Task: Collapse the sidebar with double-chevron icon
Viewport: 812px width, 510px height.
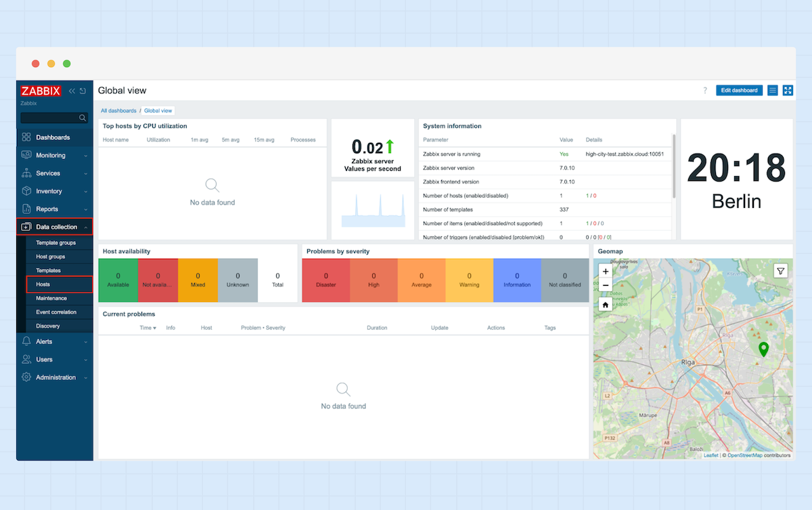Action: point(72,91)
